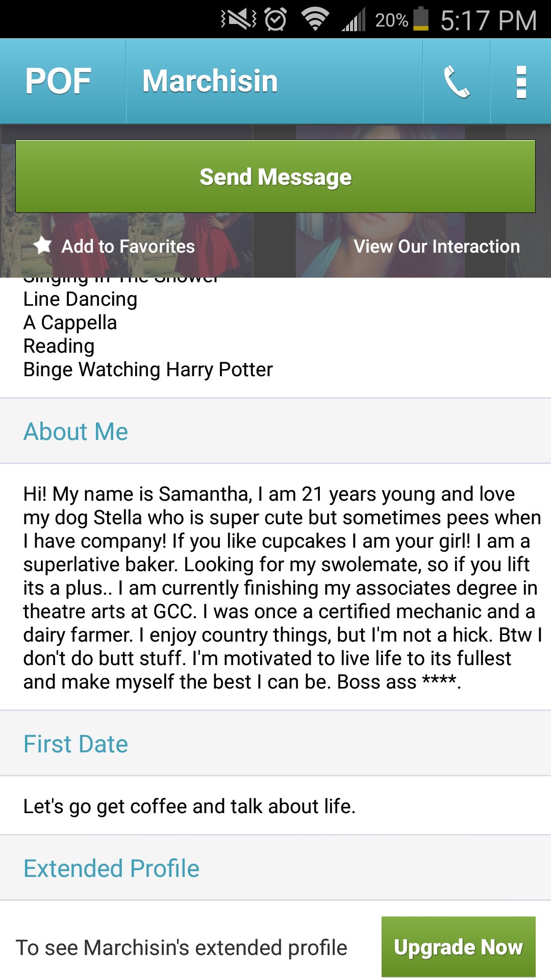Tap the Marchisin profile title
The height and width of the screenshot is (980, 551).
pos(210,82)
